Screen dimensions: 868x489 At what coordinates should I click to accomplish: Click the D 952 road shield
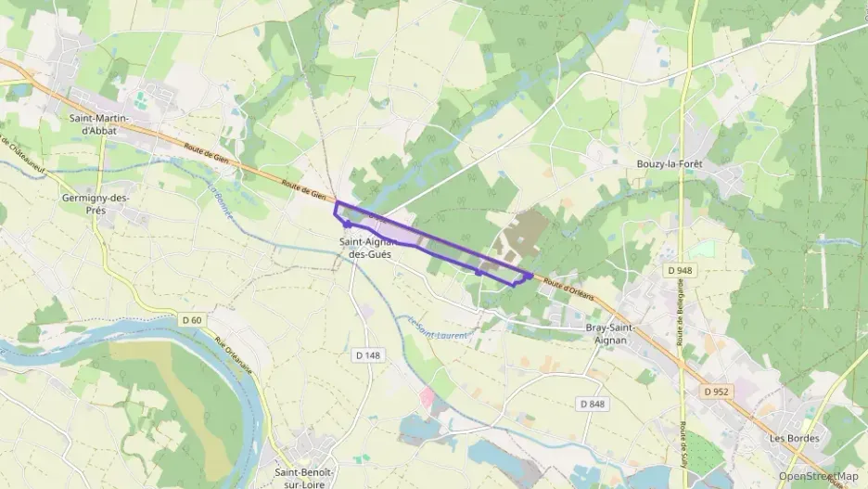coord(716,392)
